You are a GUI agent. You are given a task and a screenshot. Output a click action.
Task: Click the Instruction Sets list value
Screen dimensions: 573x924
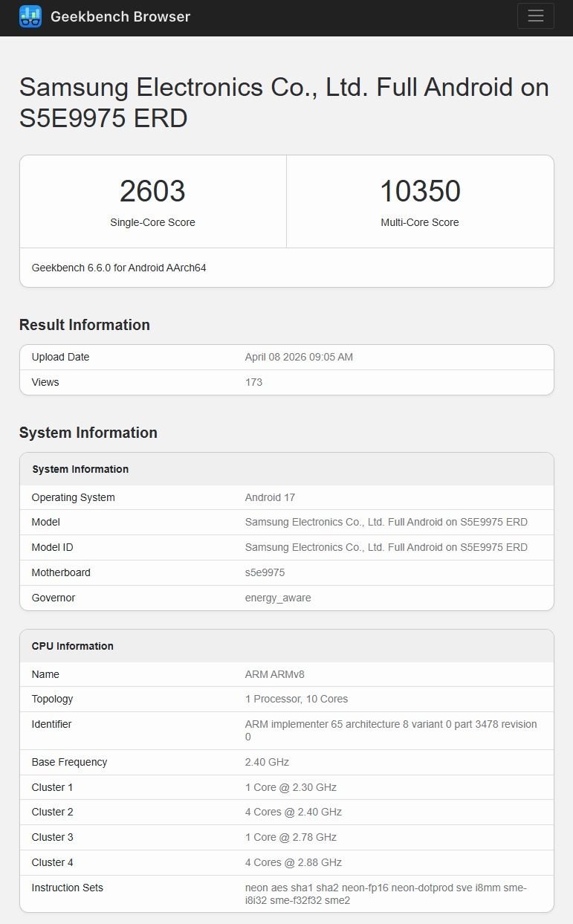[386, 894]
